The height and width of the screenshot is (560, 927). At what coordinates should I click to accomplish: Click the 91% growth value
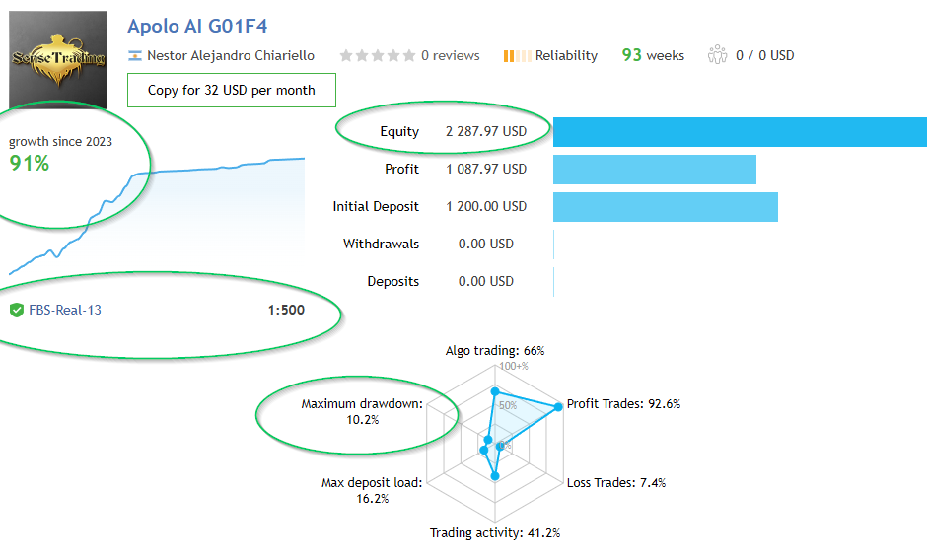click(30, 163)
